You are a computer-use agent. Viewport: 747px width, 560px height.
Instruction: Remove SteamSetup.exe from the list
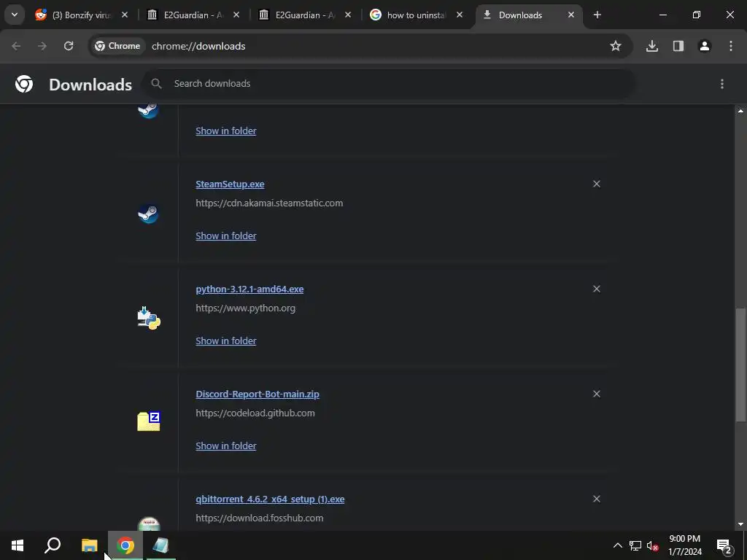[x=597, y=184]
